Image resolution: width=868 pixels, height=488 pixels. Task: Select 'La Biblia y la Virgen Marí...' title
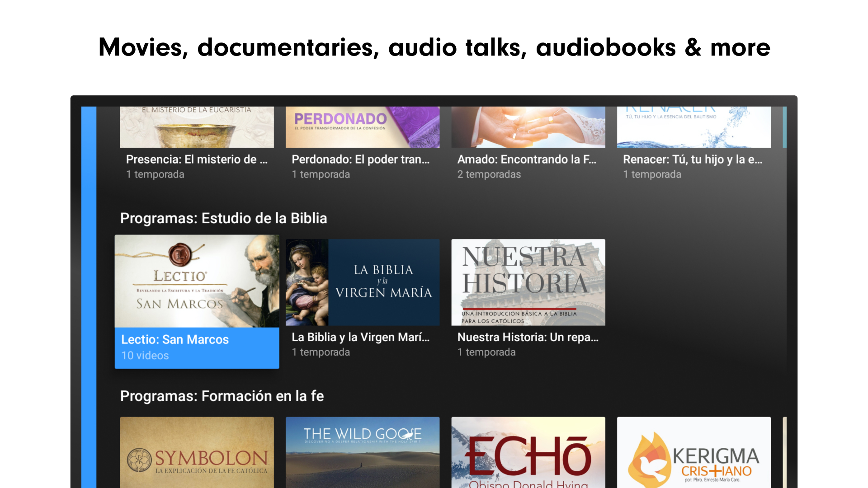[361, 338]
